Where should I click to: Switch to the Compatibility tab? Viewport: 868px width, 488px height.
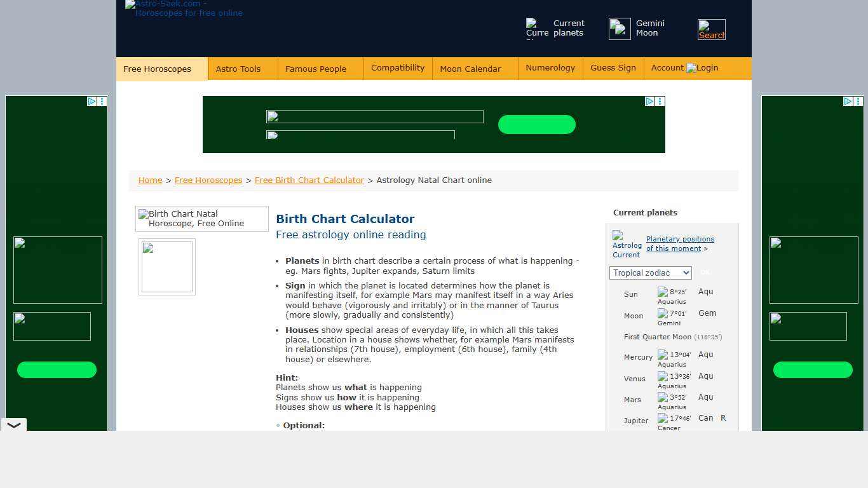(397, 68)
